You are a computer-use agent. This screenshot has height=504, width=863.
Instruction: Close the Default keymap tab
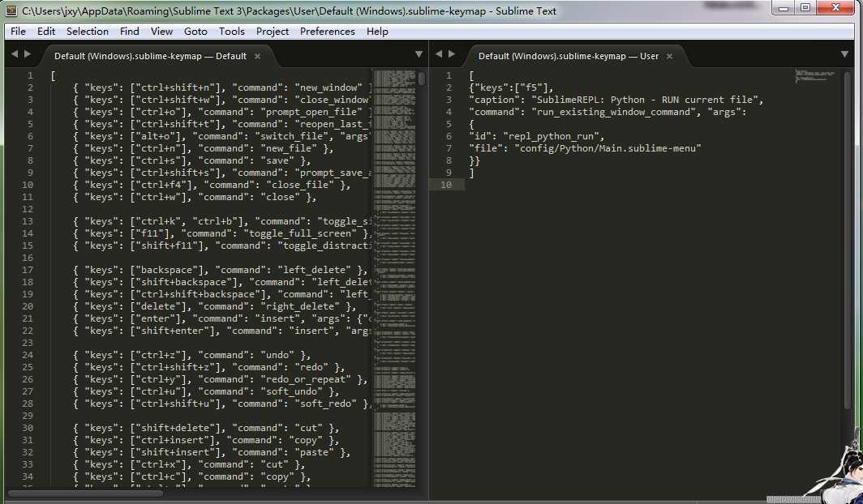(x=257, y=56)
